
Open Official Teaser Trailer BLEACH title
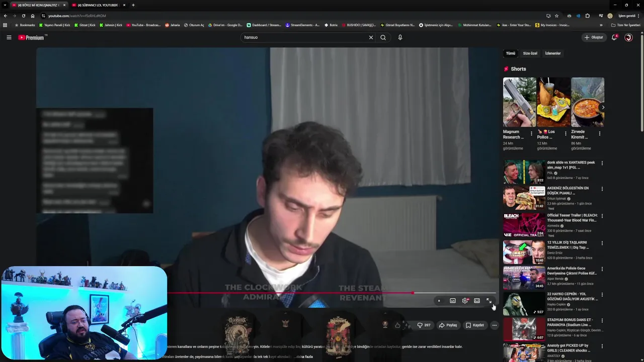click(572, 218)
